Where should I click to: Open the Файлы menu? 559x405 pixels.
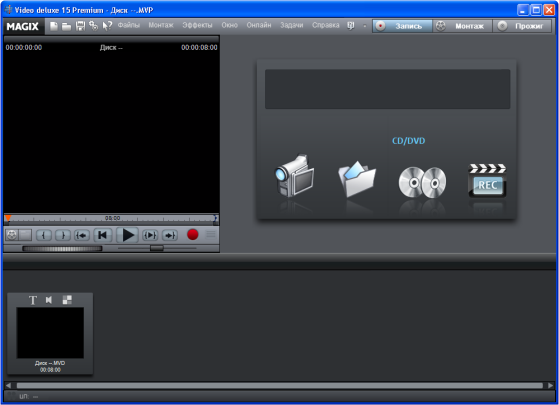click(x=129, y=25)
